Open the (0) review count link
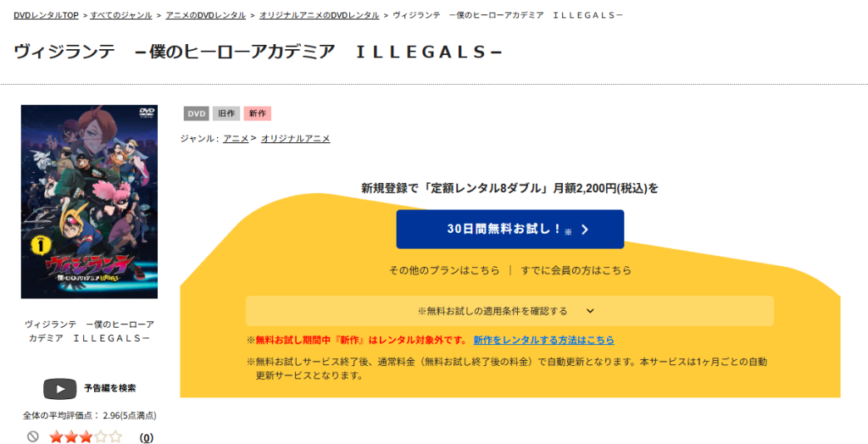The width and height of the screenshot is (868, 444). (x=146, y=438)
